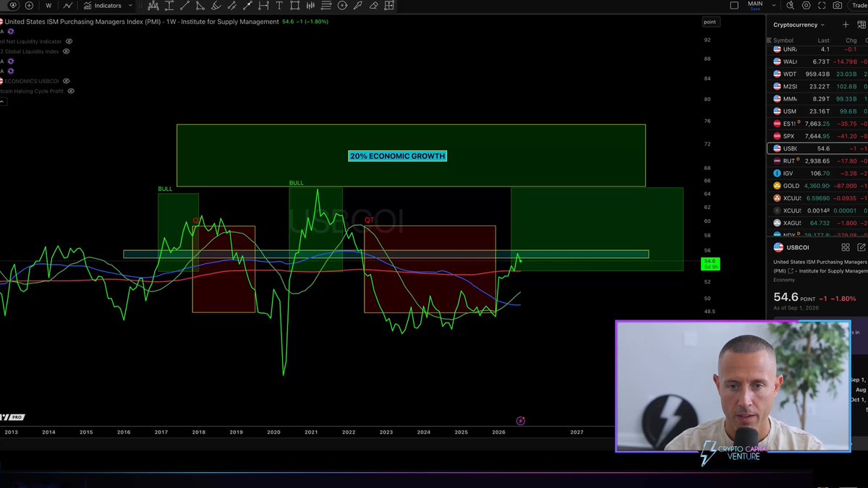Viewport: 868px width, 488px height.
Task: Click the 20% ECONOMIC GROWTH chart label
Action: tap(397, 156)
